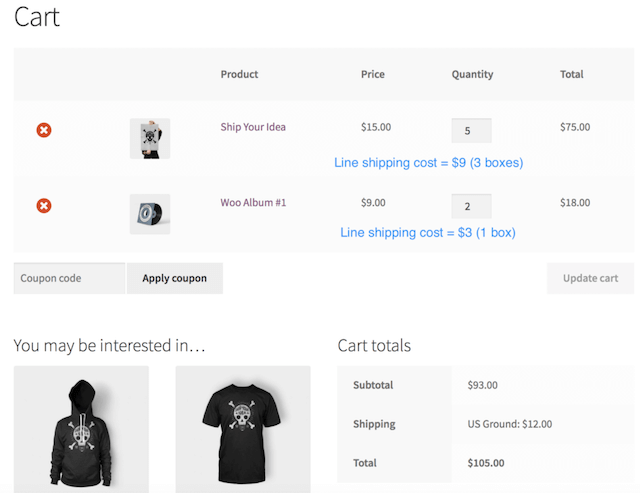
Task: Click the Cart totals heading
Action: coord(374,346)
